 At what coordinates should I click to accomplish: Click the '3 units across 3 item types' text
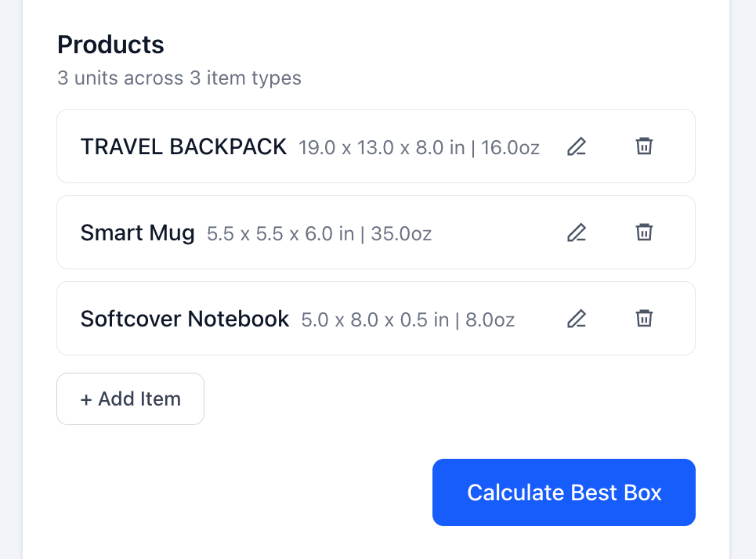point(179,78)
